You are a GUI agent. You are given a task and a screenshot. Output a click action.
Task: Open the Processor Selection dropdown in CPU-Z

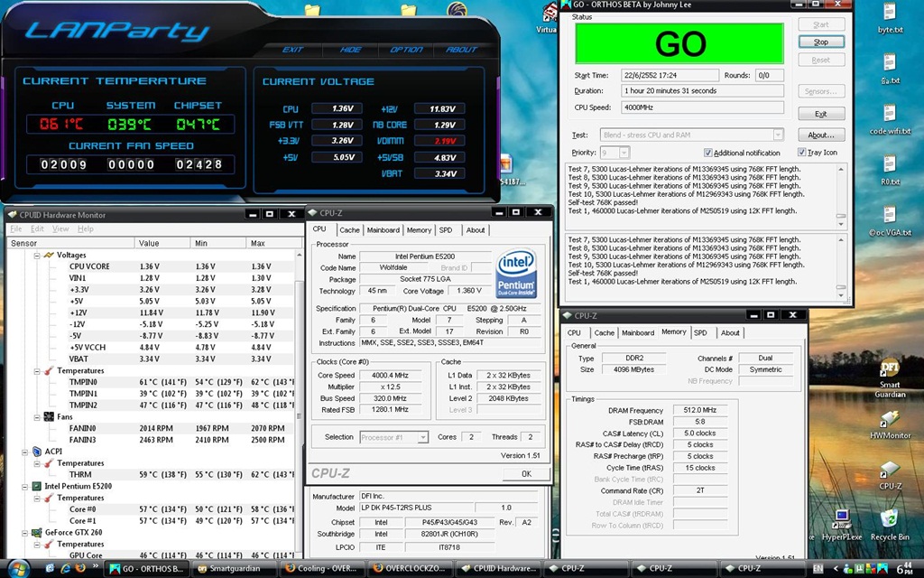coord(422,437)
